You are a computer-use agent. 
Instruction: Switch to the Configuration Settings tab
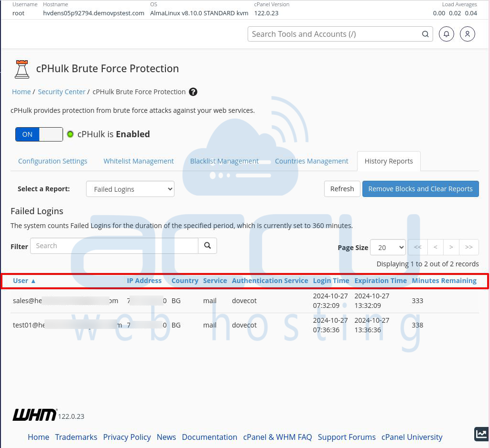[53, 161]
